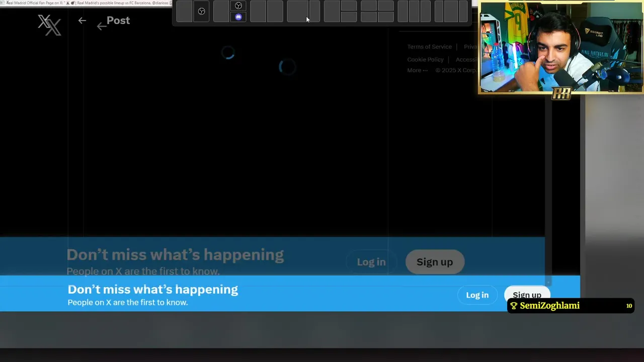Click the trophy icon beside SemiZoghlami

coord(514,306)
